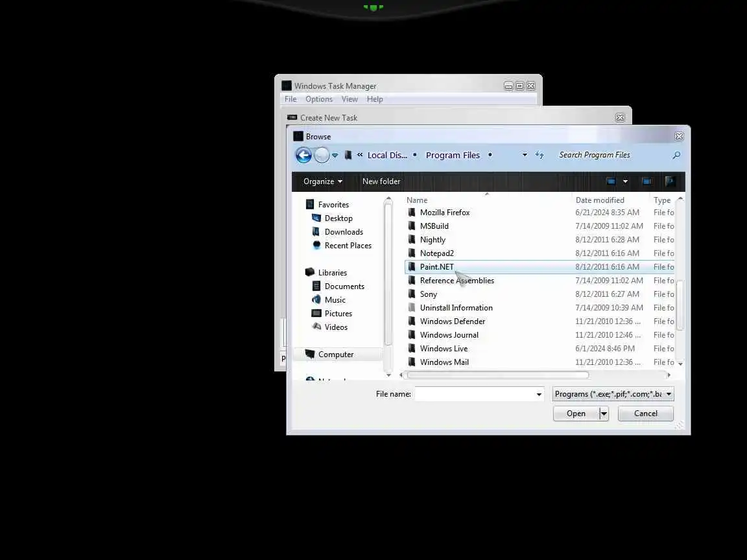Viewport: 747px width, 560px height.
Task: Open the Pictures library
Action: (x=338, y=314)
